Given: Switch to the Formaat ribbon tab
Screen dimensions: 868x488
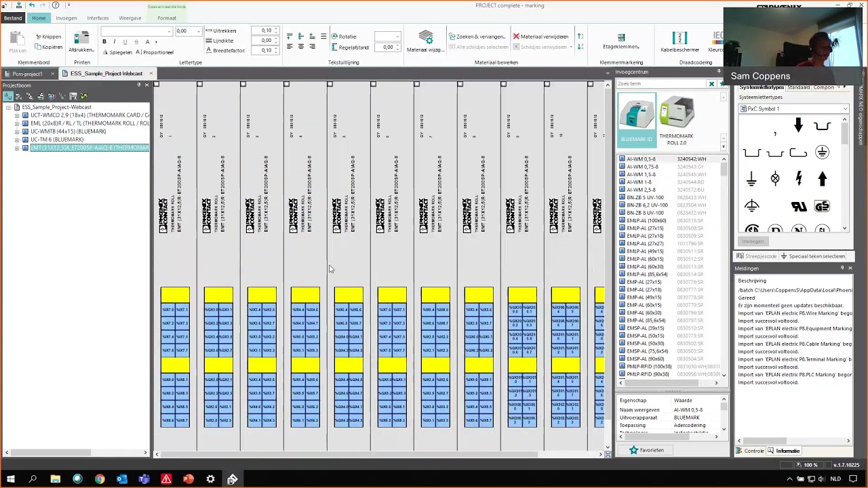Looking at the screenshot, I should click(167, 18).
